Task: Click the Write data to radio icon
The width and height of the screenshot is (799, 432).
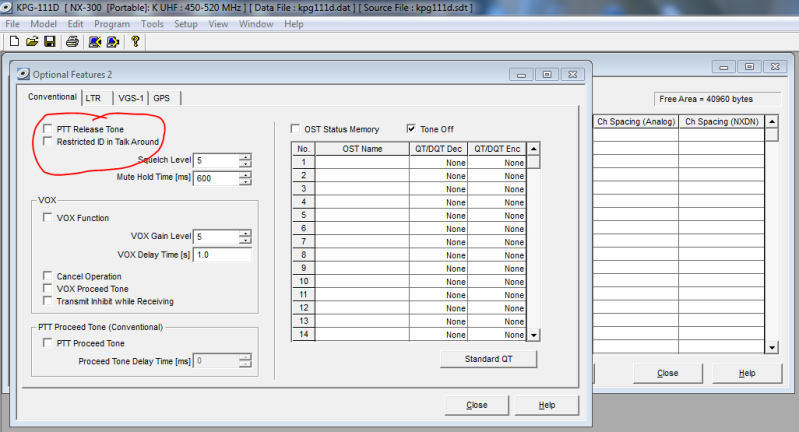Action: [x=112, y=41]
